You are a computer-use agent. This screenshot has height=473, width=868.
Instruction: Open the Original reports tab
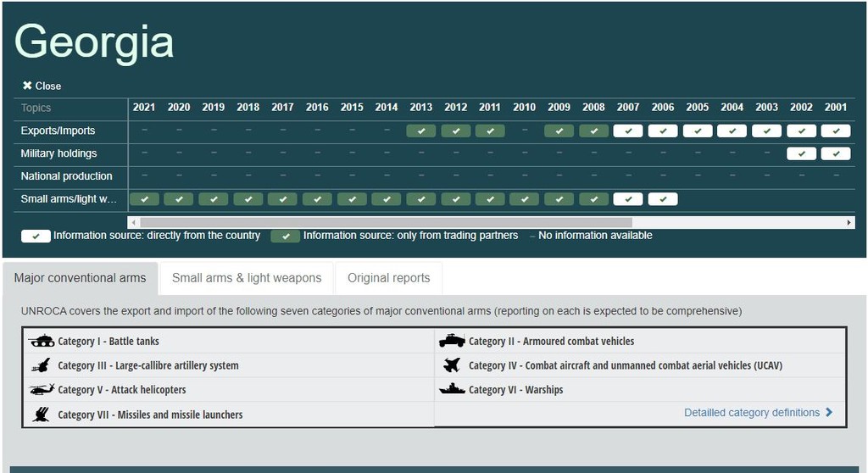388,278
